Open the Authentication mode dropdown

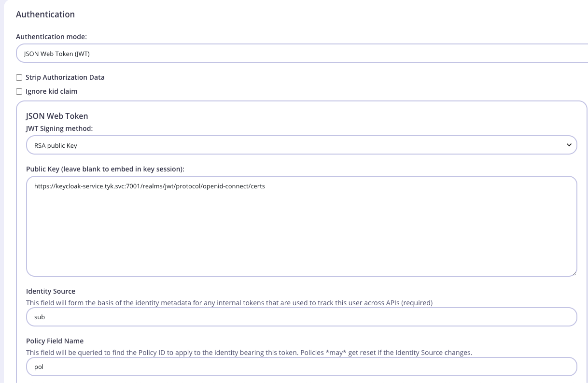[x=302, y=54]
